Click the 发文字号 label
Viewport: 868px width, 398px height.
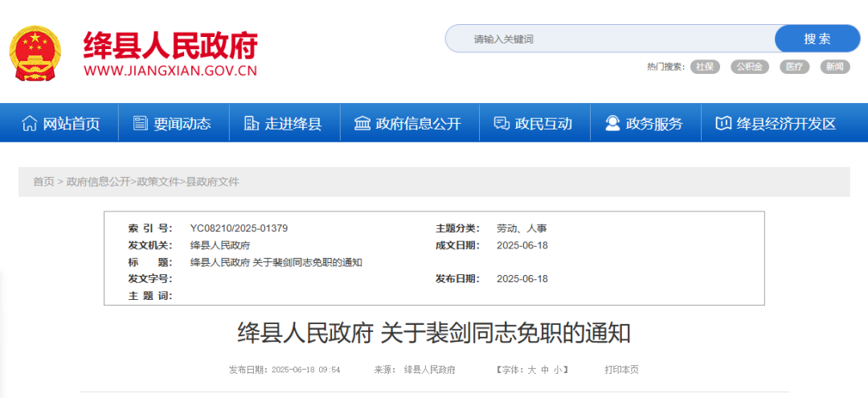tap(150, 279)
